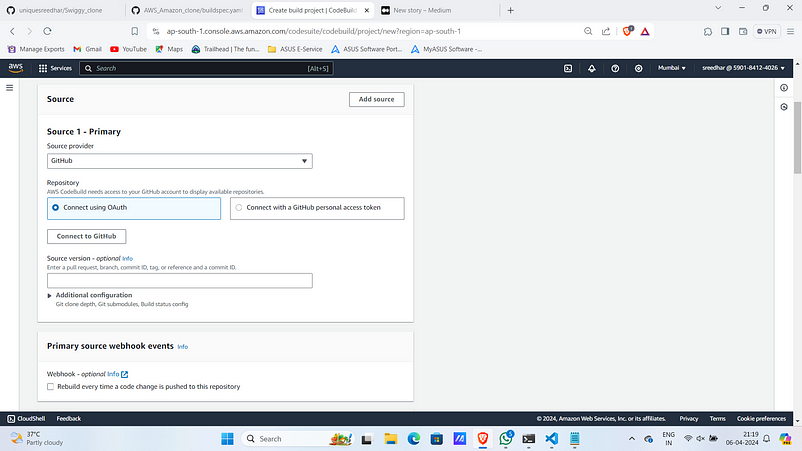Reload the page in the browser

pyautogui.click(x=47, y=31)
